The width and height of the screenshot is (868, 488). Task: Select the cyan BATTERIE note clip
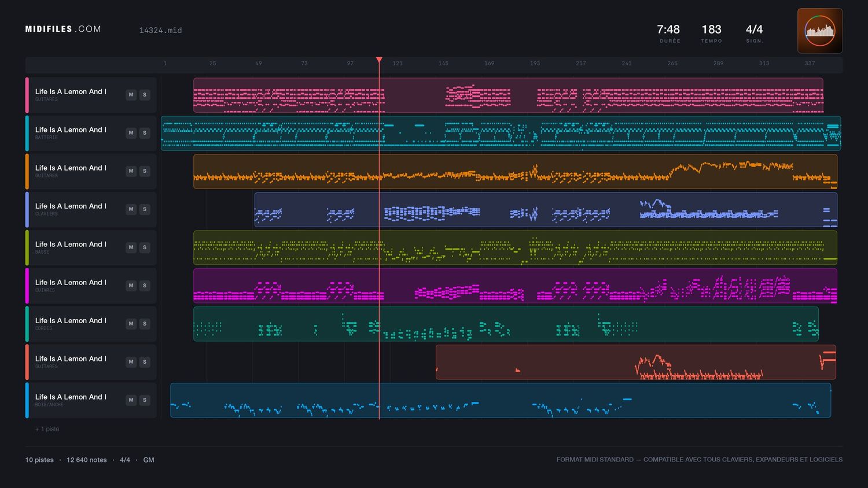(x=501, y=133)
